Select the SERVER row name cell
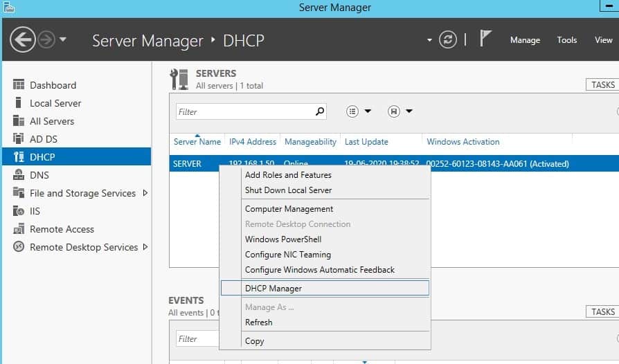This screenshot has height=364, width=619. point(187,164)
